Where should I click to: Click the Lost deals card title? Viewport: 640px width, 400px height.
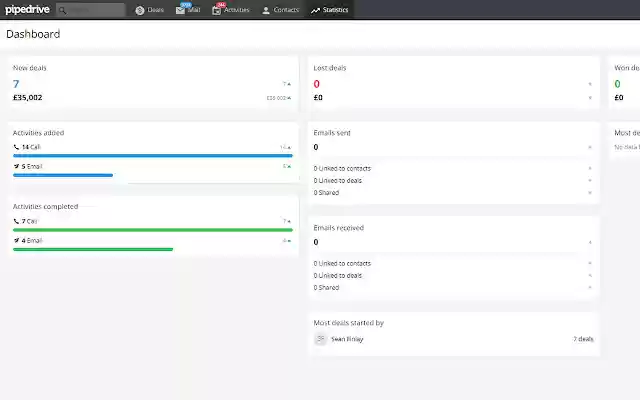coord(330,68)
